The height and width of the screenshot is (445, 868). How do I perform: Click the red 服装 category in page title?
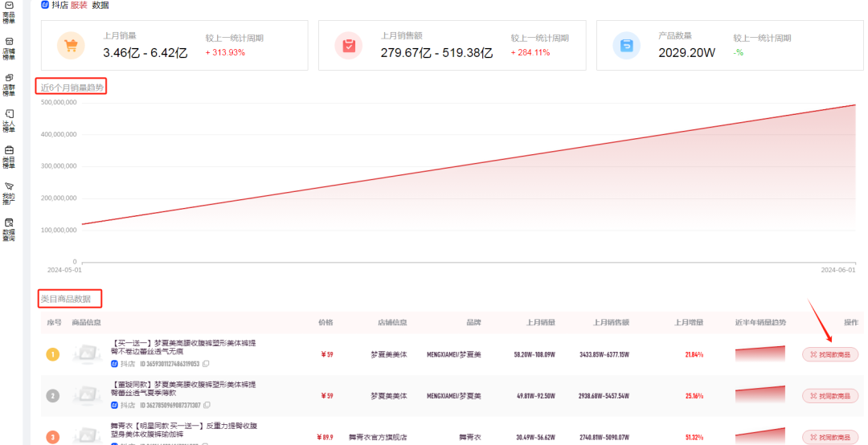click(79, 5)
